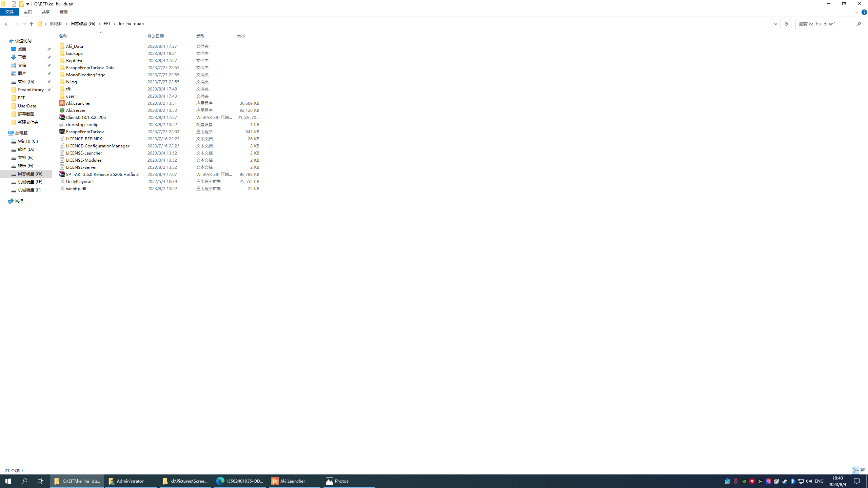This screenshot has width=868, height=488.
Task: Click the search ke hu duan field
Action: click(x=825, y=24)
